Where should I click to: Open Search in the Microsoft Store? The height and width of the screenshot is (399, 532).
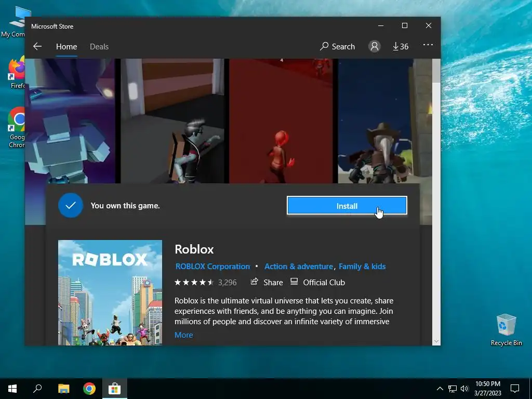point(337,46)
